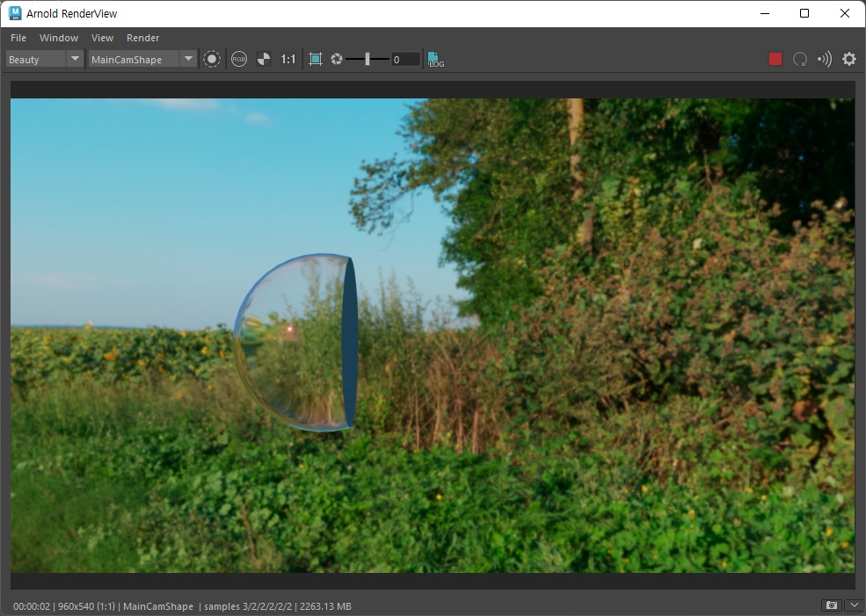Open the Window menu
866x616 pixels.
[x=59, y=38]
